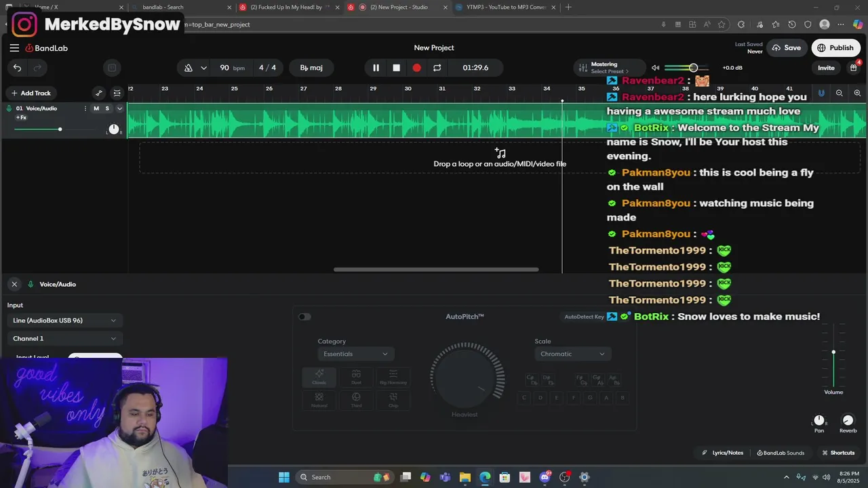Click AutoDetect Key

tap(584, 317)
